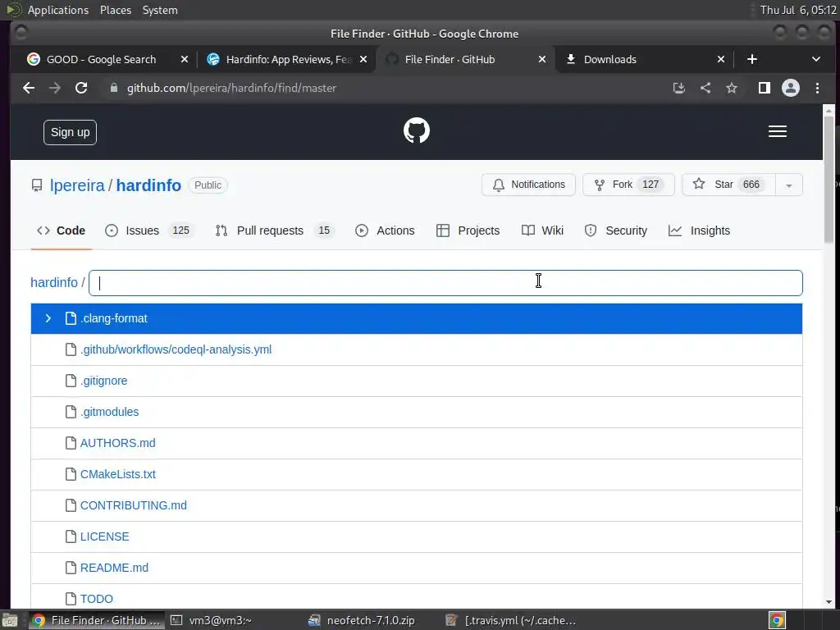Close the Downloads tab
Viewport: 840px width, 630px height.
pyautogui.click(x=721, y=59)
